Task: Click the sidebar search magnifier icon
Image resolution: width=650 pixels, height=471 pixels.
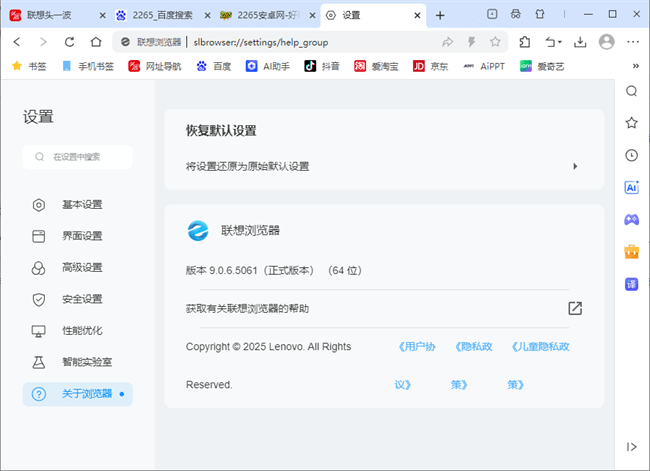Action: [631, 91]
